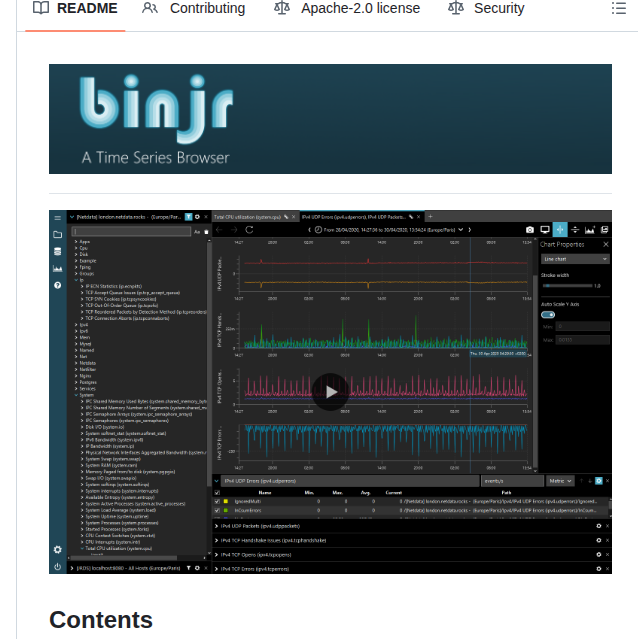Toggle the select-all series checkbox in header
The image size is (638, 639).
tap(217, 493)
